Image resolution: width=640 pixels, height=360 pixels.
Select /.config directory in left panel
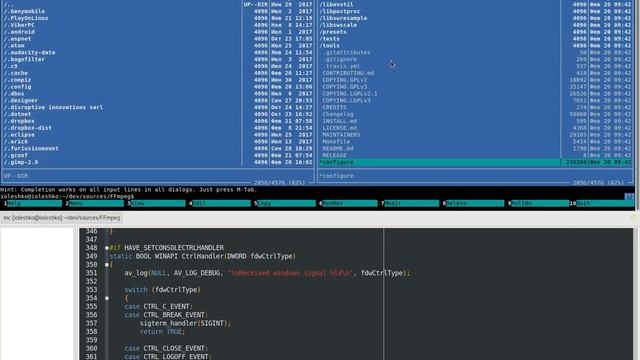point(18,87)
